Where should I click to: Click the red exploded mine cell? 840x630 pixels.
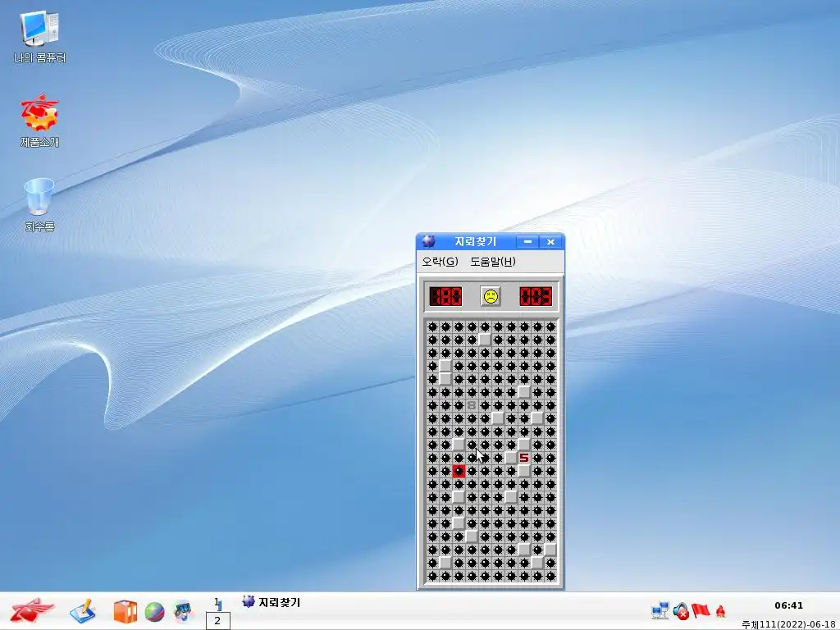point(459,471)
